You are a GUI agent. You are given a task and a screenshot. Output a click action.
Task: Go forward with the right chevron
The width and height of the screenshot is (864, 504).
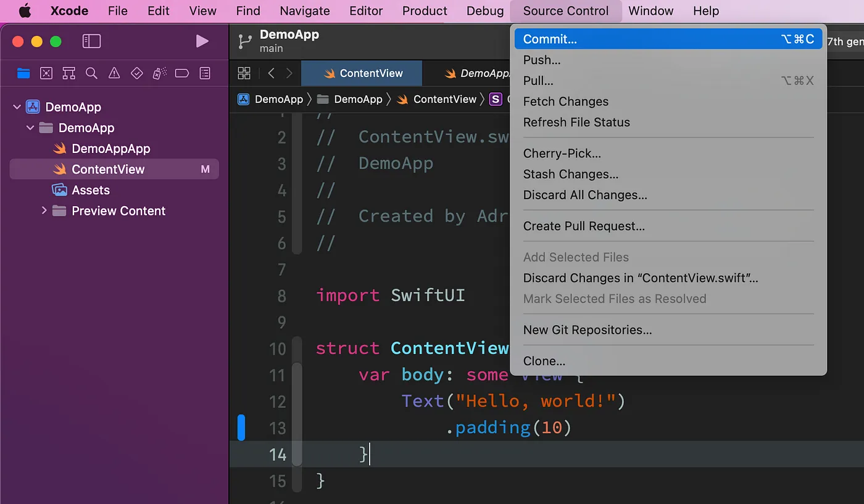pos(289,73)
